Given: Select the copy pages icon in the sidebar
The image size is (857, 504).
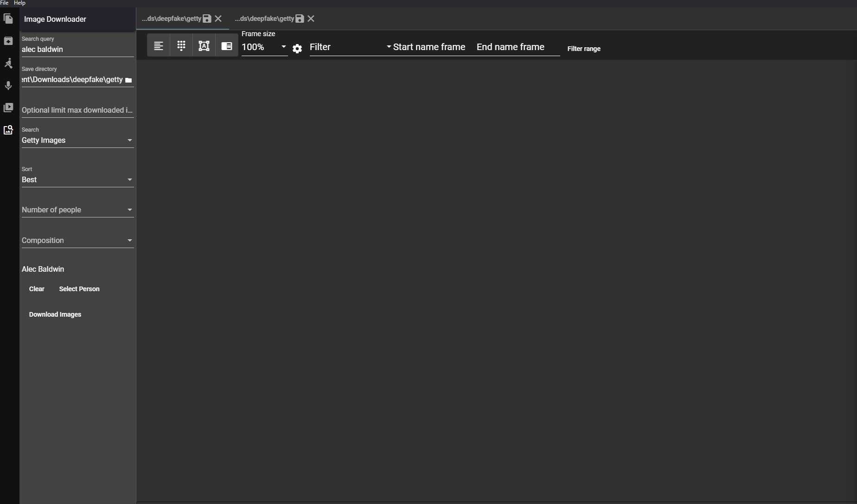Looking at the screenshot, I should 8,19.
